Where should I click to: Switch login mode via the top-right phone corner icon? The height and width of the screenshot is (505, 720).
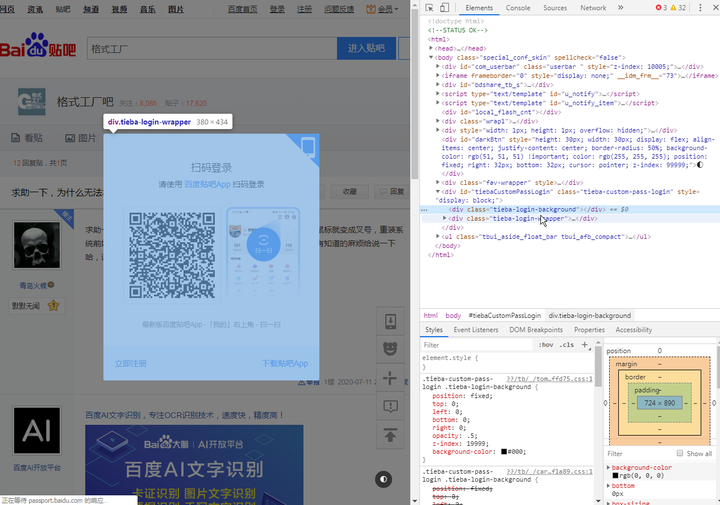click(x=306, y=149)
